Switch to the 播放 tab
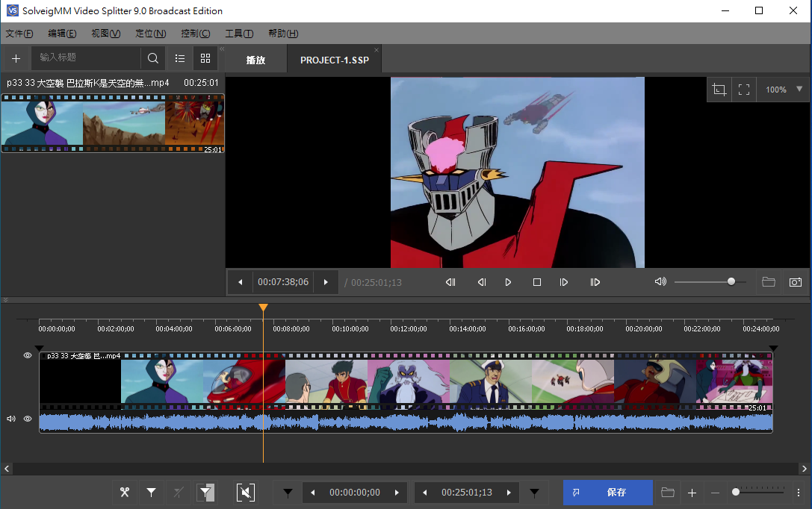This screenshot has width=812, height=509. (255, 60)
